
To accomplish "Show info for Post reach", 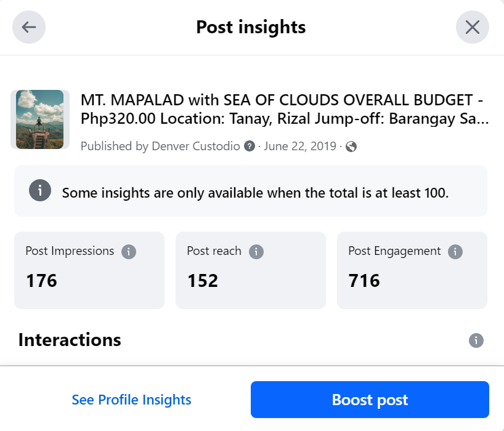I will point(256,251).
